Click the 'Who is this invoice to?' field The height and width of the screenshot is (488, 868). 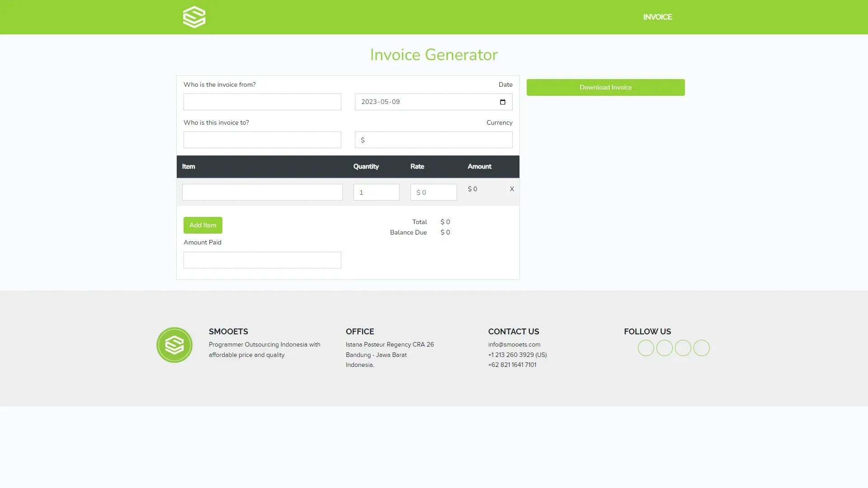pyautogui.click(x=262, y=140)
